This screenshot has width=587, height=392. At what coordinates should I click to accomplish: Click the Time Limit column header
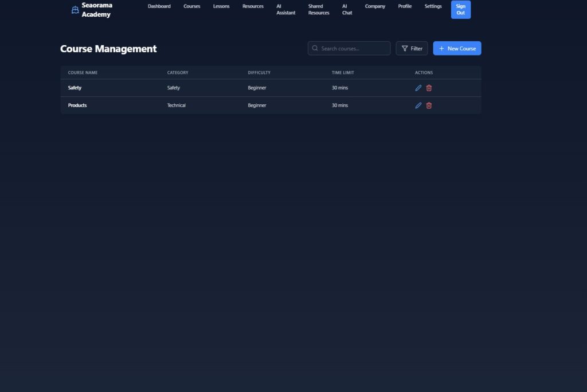coord(343,73)
